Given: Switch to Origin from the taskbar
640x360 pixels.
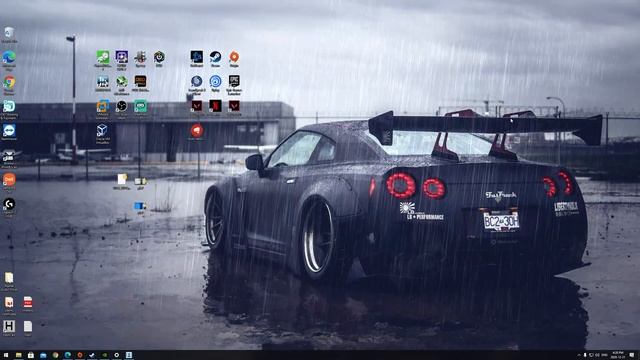Looking at the screenshot, I should (80, 355).
